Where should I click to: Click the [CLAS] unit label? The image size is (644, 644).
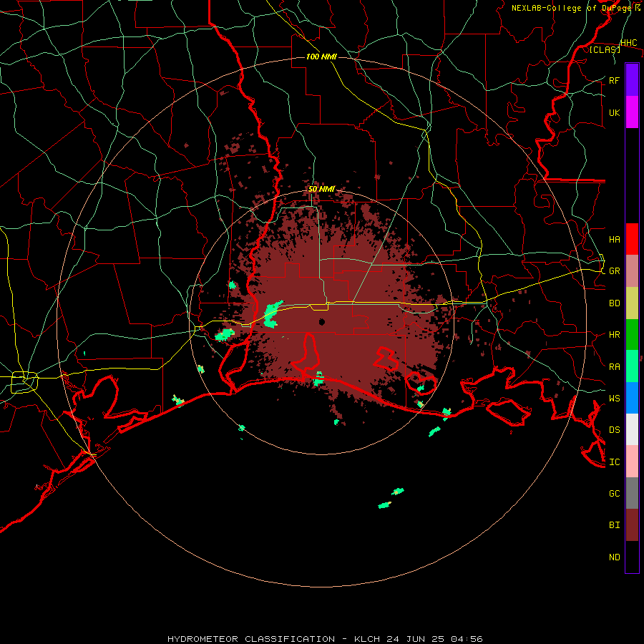(x=605, y=49)
